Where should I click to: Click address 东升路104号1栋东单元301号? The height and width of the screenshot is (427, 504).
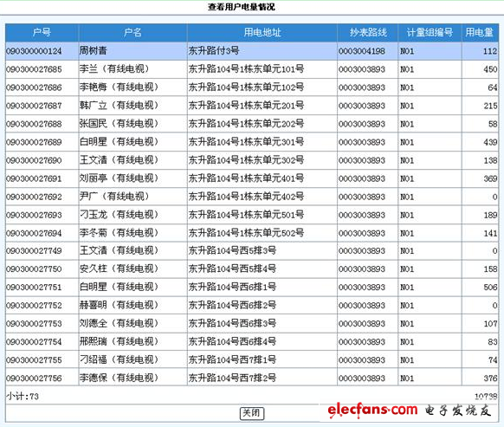[246, 142]
